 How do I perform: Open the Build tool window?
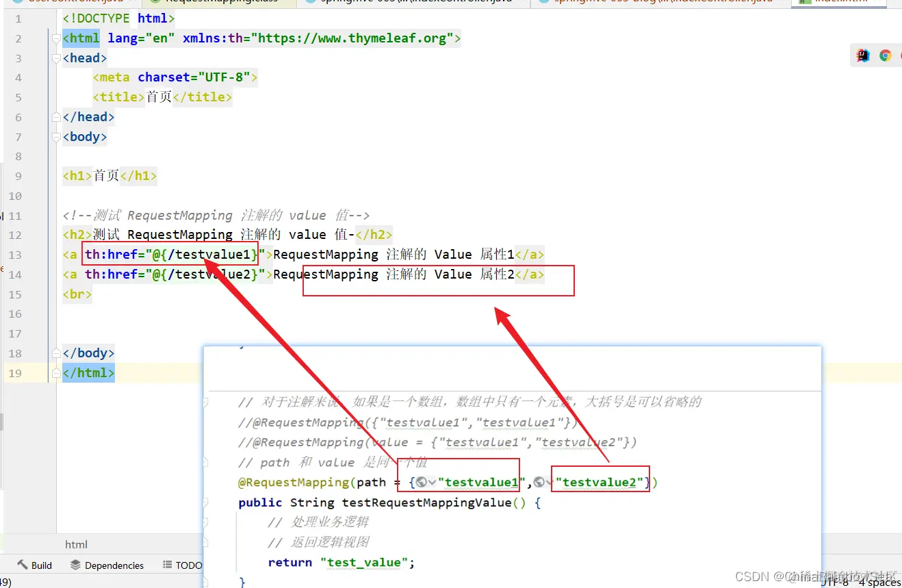point(35,565)
